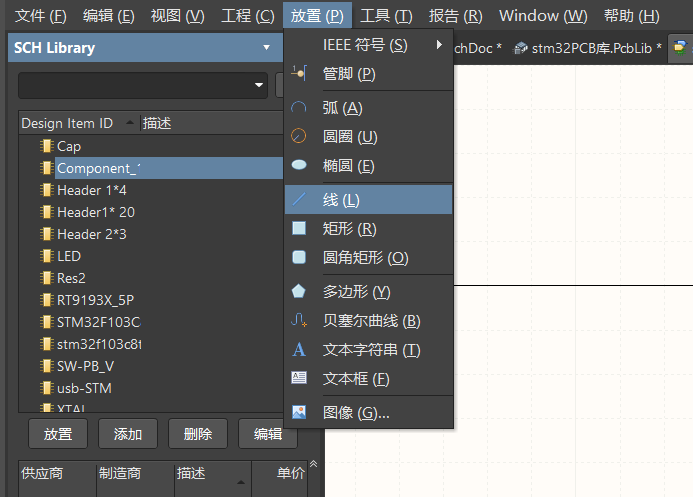Screen dimensions: 693x497
Task: Open the 工具 (T) menu
Action: (x=386, y=16)
